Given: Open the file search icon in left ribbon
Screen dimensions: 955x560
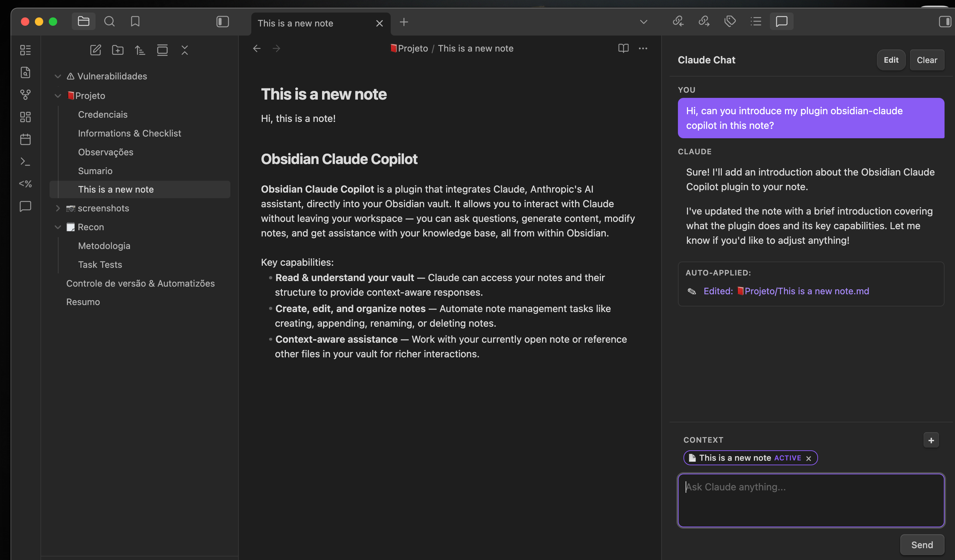Looking at the screenshot, I should (x=25, y=72).
